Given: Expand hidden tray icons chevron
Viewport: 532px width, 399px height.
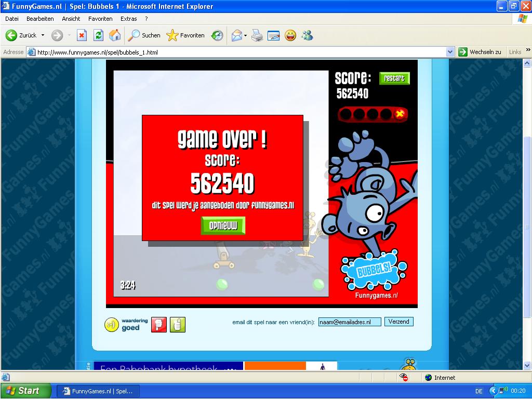Looking at the screenshot, I should point(494,391).
